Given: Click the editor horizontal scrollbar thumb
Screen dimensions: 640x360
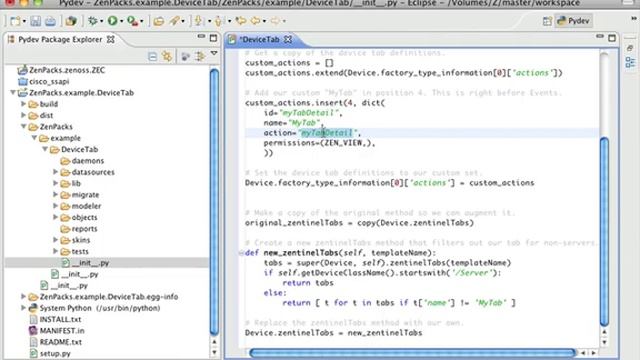Looking at the screenshot, I should point(413,353).
